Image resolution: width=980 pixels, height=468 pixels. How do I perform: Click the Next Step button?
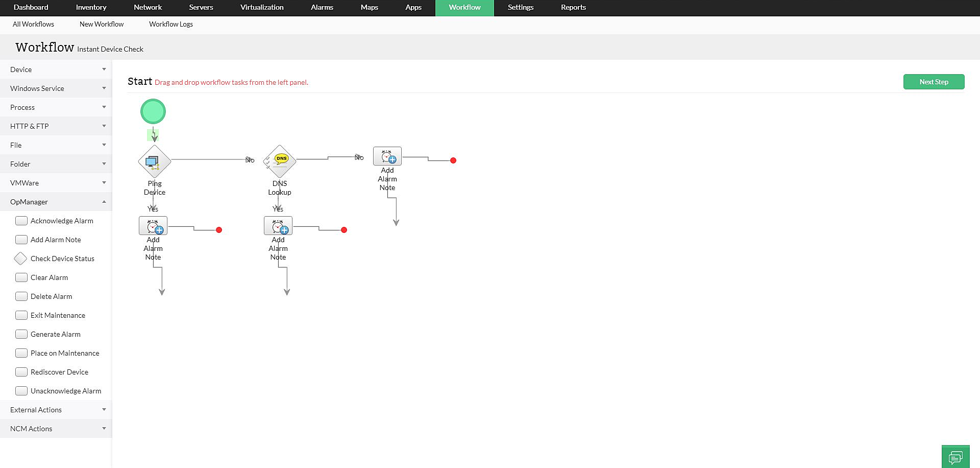tap(934, 82)
